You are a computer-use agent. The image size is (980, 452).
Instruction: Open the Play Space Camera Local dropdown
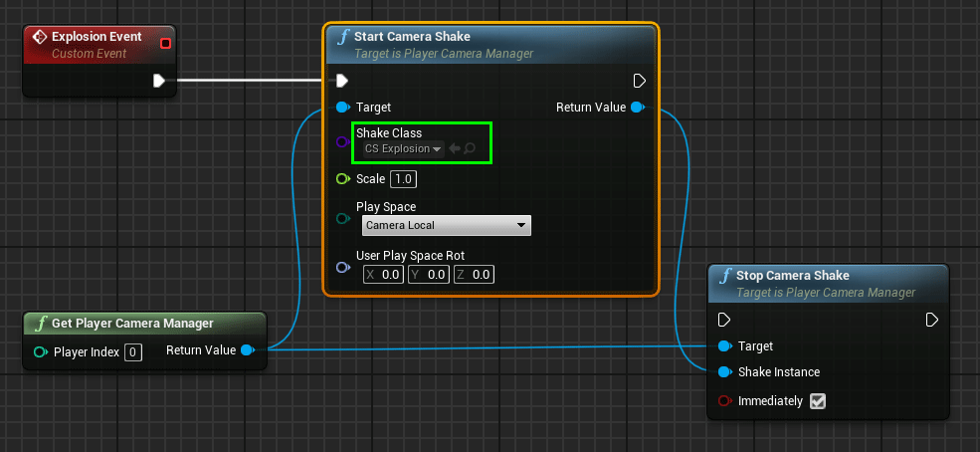446,226
